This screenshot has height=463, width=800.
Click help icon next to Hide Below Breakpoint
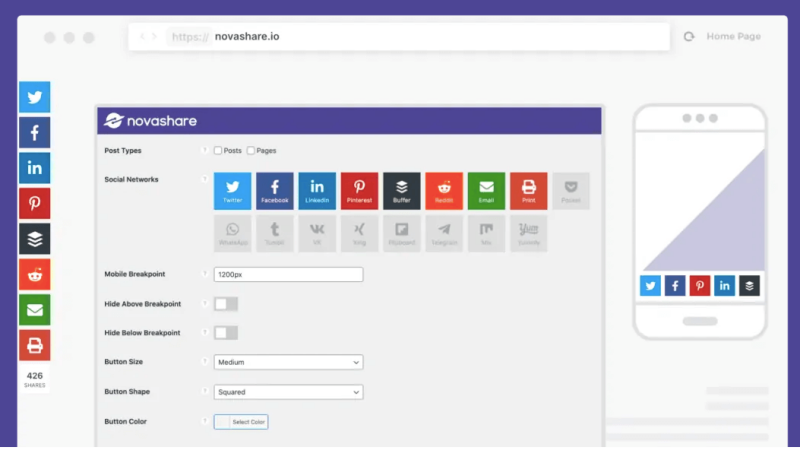point(205,333)
